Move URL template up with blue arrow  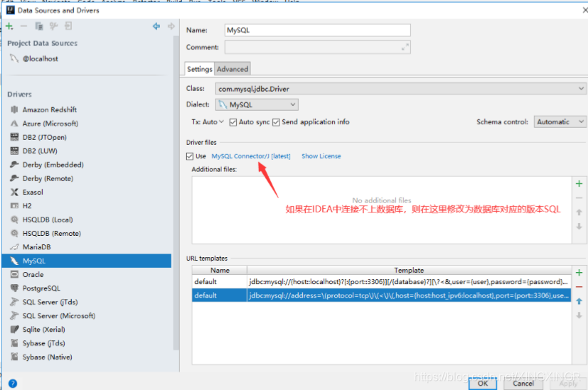point(579,301)
